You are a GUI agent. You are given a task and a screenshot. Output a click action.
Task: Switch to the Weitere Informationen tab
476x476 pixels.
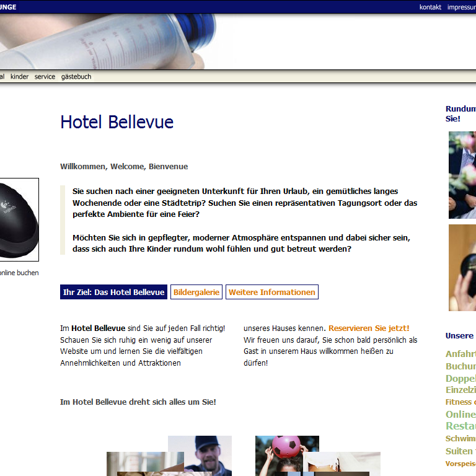tap(272, 292)
